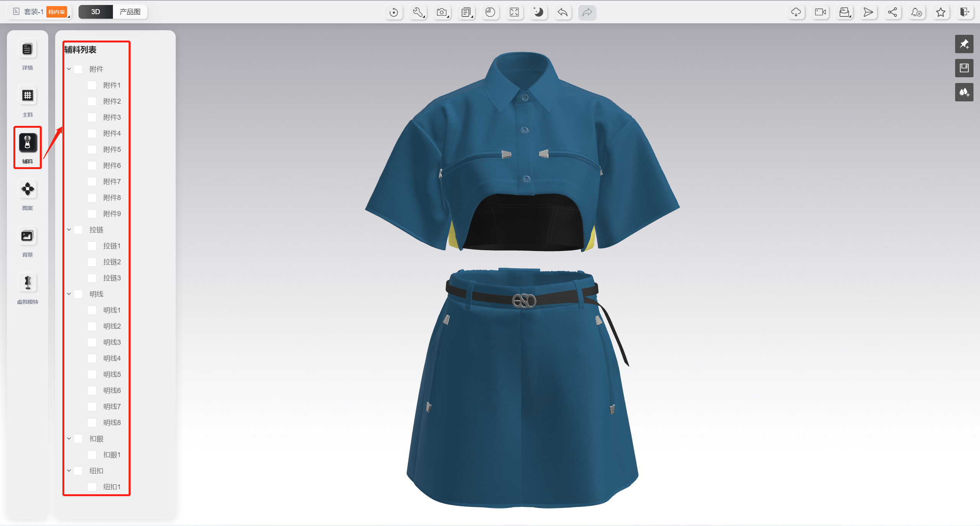This screenshot has width=980, height=526.
Task: Check the 附件1 checkbox
Action: tap(92, 85)
